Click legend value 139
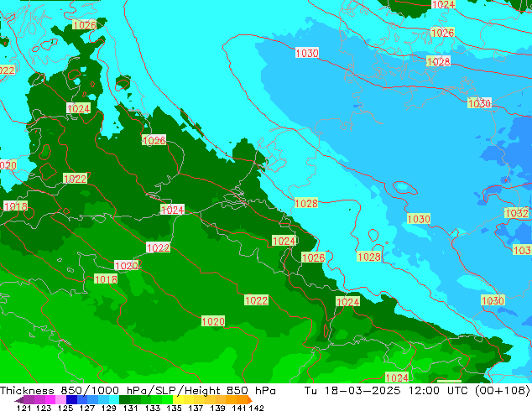The height and width of the screenshot is (411, 532). click(217, 408)
